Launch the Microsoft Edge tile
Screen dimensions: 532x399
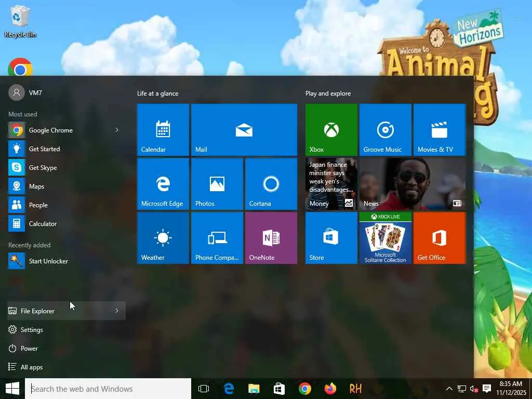[163, 184]
